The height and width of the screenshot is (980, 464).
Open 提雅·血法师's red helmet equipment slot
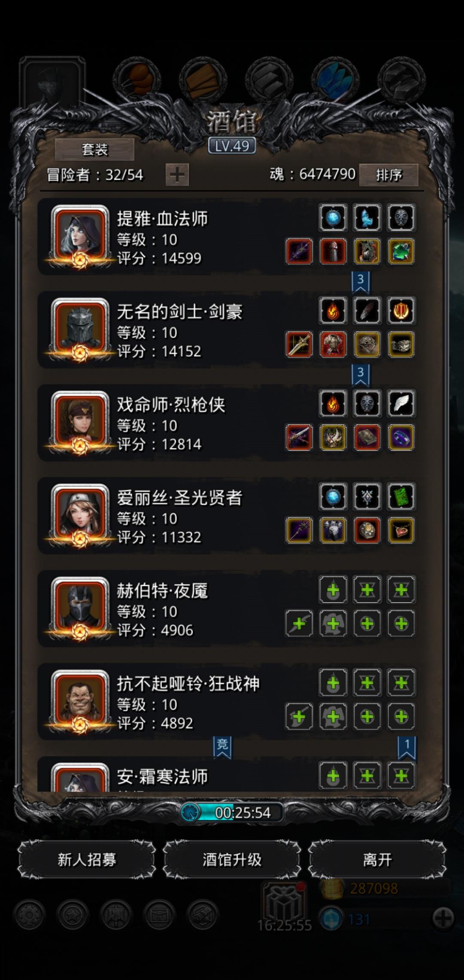tap(333, 251)
